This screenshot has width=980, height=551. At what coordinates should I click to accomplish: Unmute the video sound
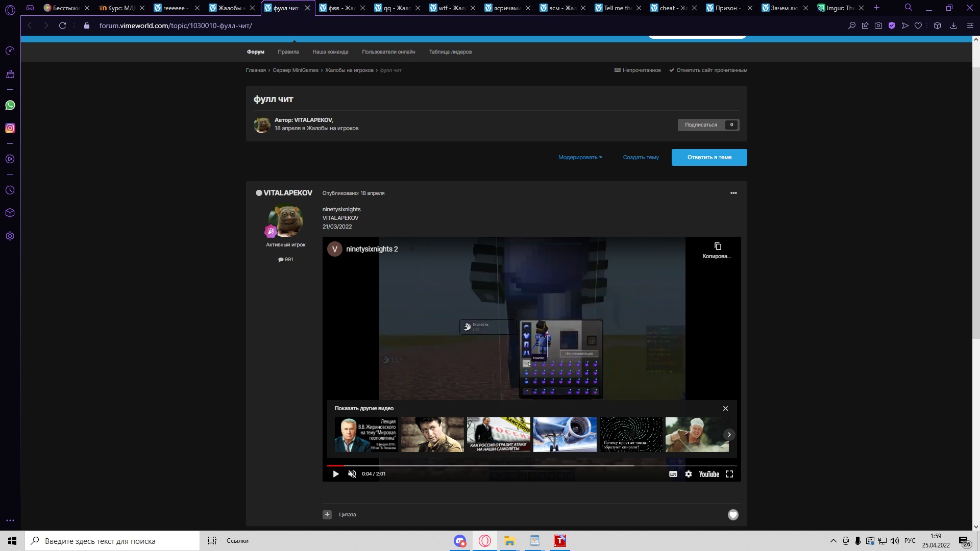[352, 474]
